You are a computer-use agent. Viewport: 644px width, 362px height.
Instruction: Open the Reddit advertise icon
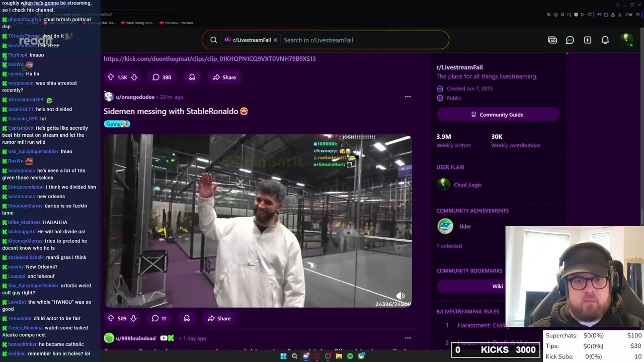[552, 40]
